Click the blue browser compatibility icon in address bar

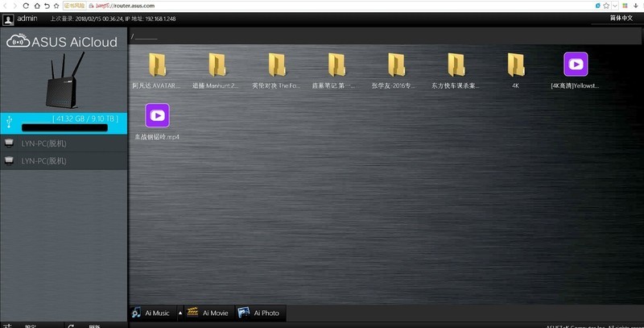click(598, 6)
